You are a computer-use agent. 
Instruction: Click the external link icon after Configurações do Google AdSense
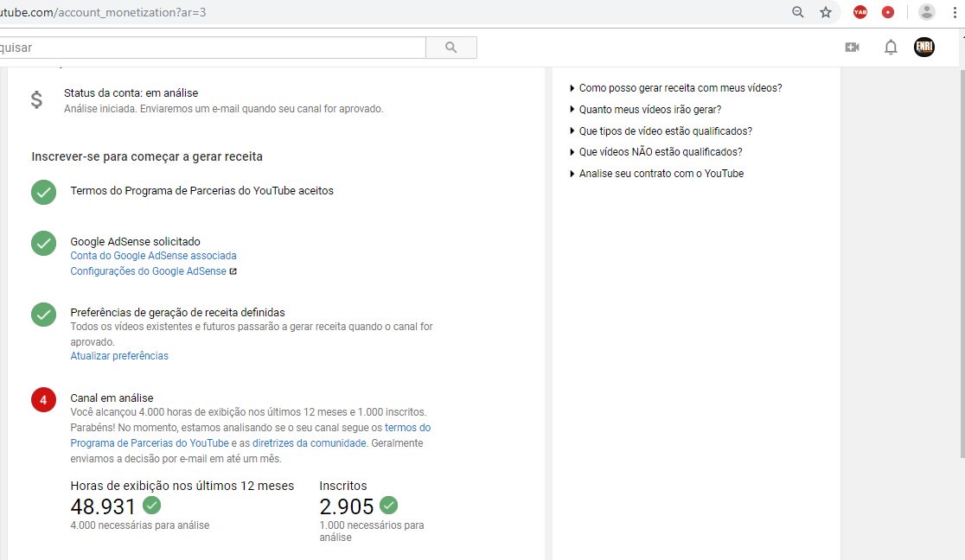pos(233,271)
